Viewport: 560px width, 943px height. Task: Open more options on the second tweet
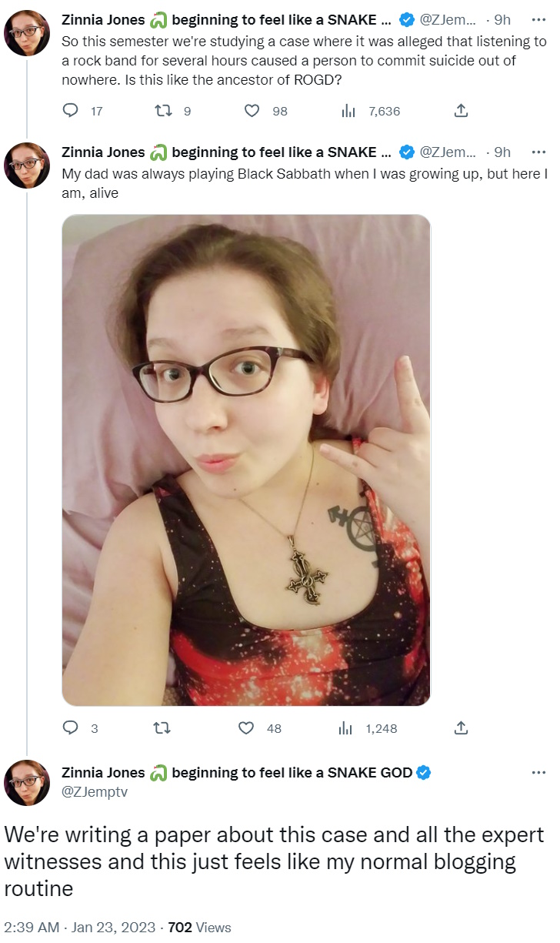(538, 152)
